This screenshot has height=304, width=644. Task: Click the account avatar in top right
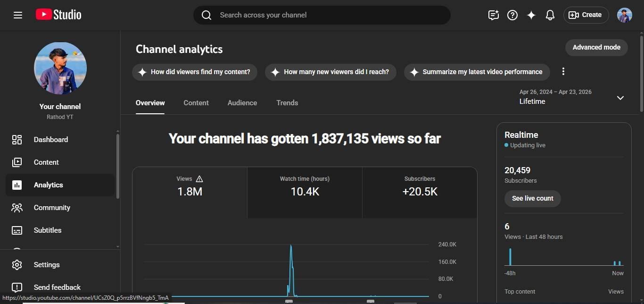click(x=624, y=15)
